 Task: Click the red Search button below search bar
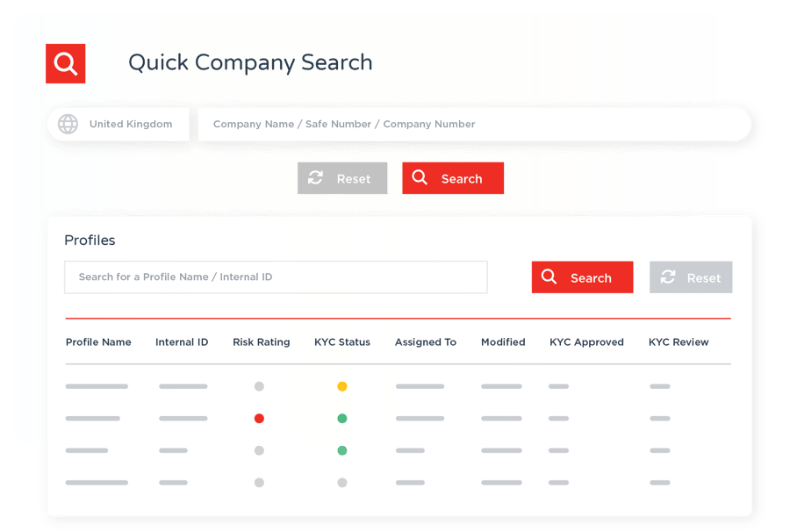[453, 178]
